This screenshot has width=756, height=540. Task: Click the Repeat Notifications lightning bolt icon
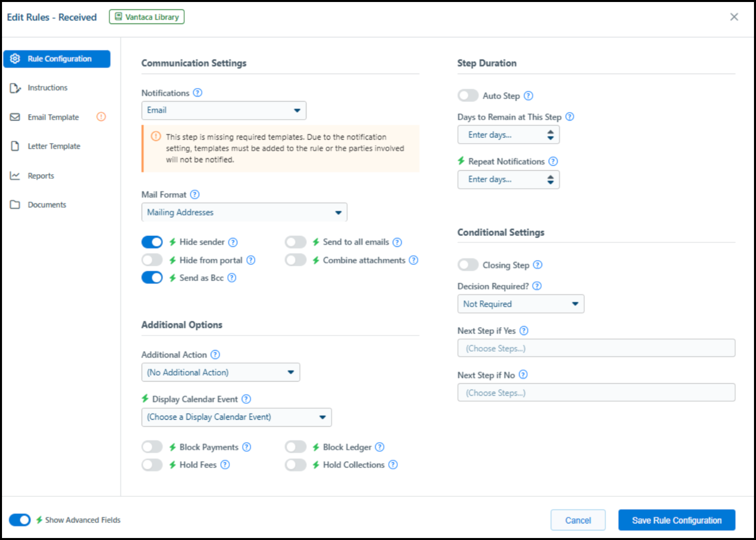461,161
